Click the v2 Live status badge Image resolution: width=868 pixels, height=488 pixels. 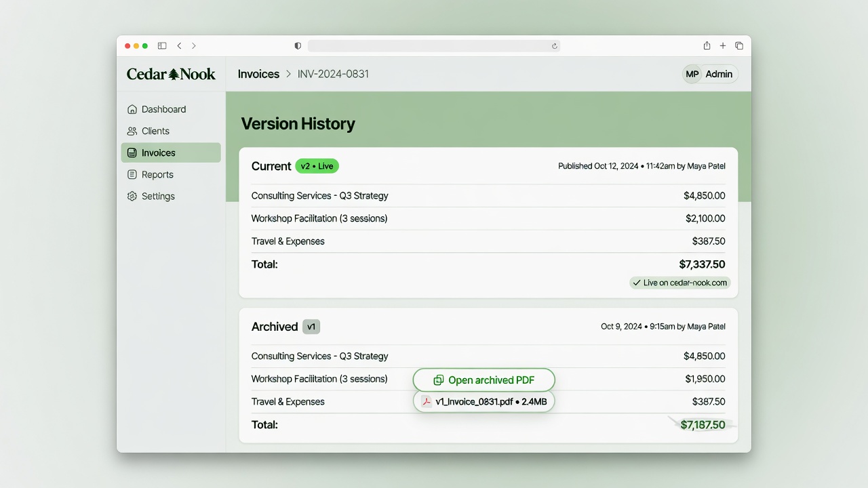317,166
